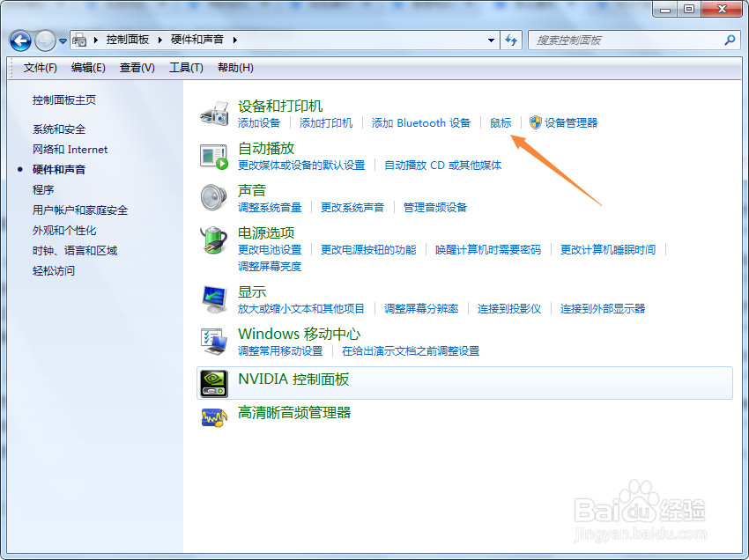Image resolution: width=749 pixels, height=560 pixels.
Task: Click the 更改计算机睡眠时间 link
Action: (x=608, y=250)
